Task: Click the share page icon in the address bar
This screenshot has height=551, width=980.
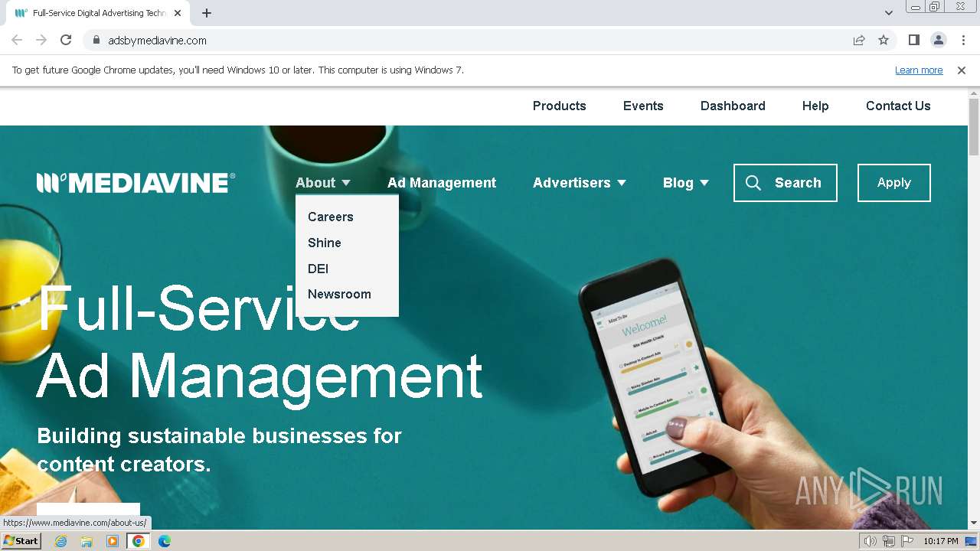Action: pyautogui.click(x=859, y=40)
